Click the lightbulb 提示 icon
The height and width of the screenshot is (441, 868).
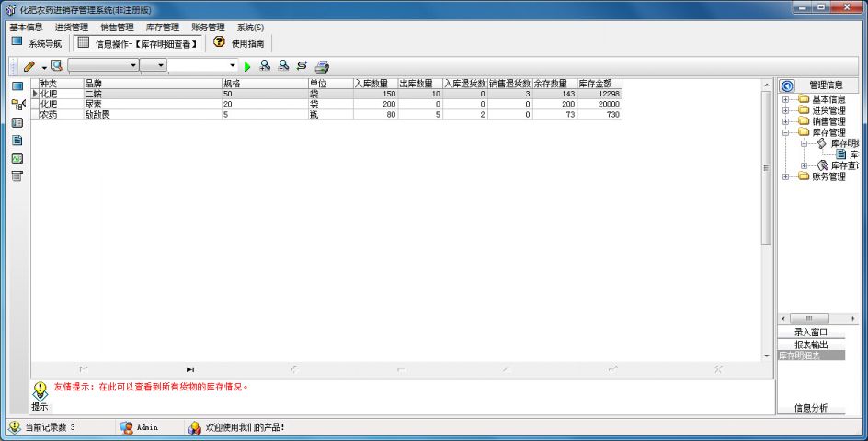click(x=40, y=390)
